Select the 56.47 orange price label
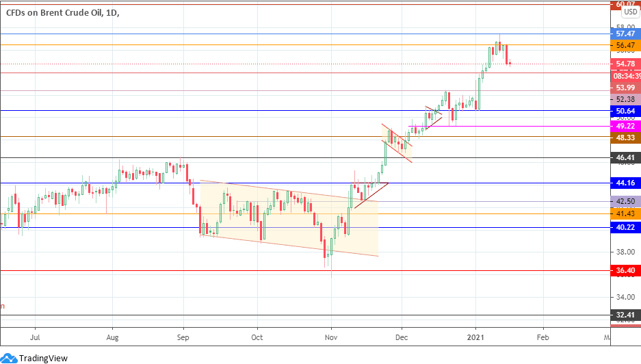641x364 pixels. click(x=625, y=45)
